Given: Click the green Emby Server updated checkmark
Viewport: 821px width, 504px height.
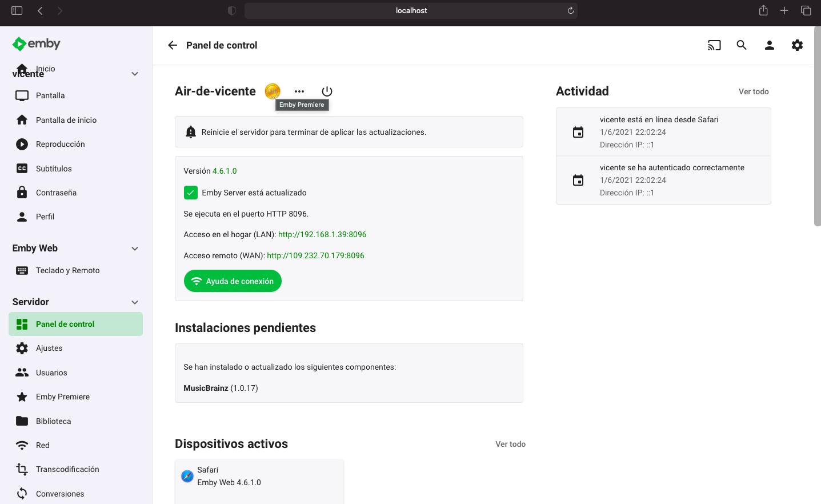Looking at the screenshot, I should click(x=191, y=193).
